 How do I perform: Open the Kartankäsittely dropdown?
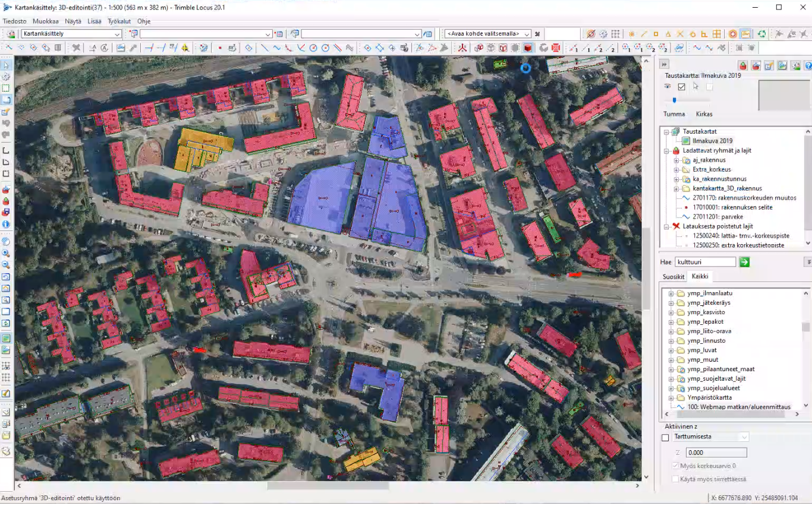(x=71, y=34)
